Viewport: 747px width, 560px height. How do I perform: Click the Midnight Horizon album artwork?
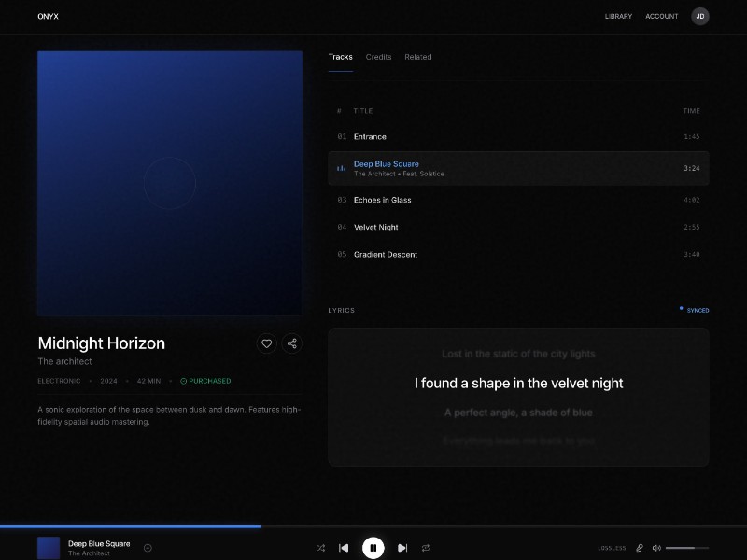pyautogui.click(x=170, y=183)
